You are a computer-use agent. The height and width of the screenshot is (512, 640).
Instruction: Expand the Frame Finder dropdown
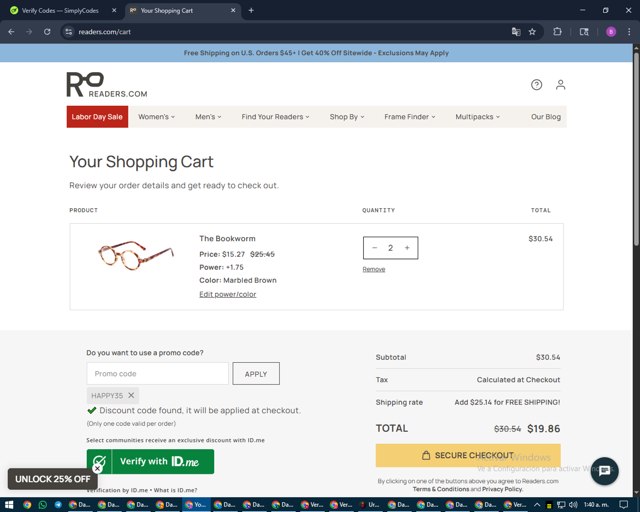click(409, 117)
